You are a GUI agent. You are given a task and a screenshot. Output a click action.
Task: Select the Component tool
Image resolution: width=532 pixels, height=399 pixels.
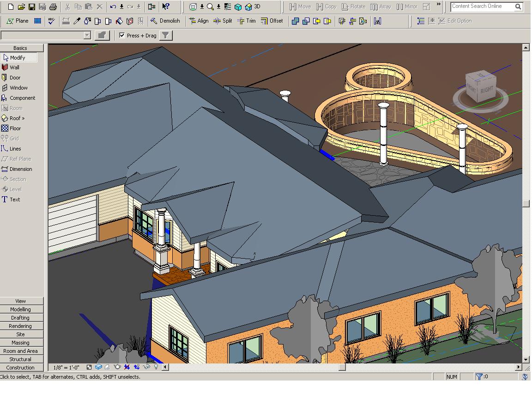[18, 98]
